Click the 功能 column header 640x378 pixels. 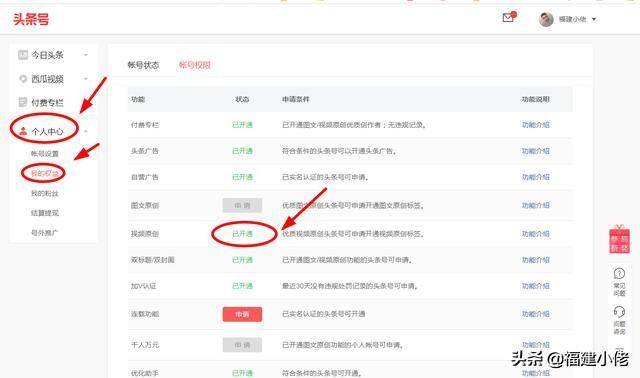(138, 99)
